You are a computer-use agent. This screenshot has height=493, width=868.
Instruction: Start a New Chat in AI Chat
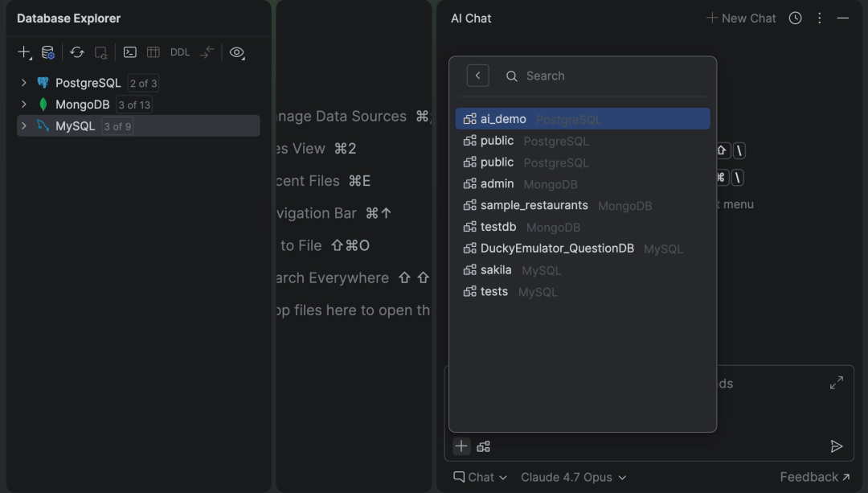[741, 18]
